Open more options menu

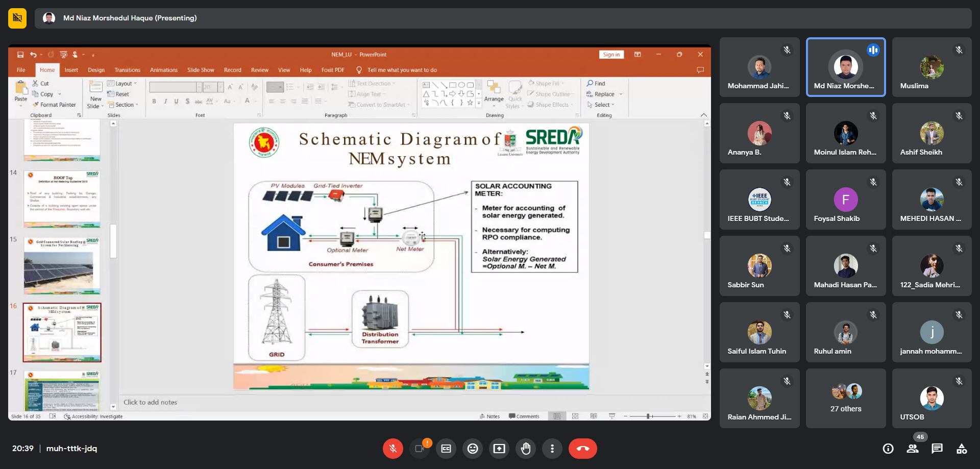tap(552, 449)
